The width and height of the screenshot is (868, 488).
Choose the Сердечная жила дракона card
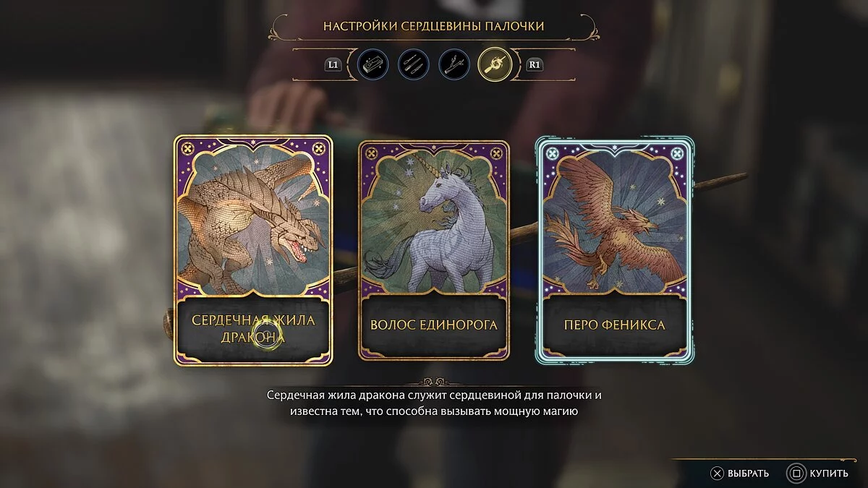tap(253, 250)
